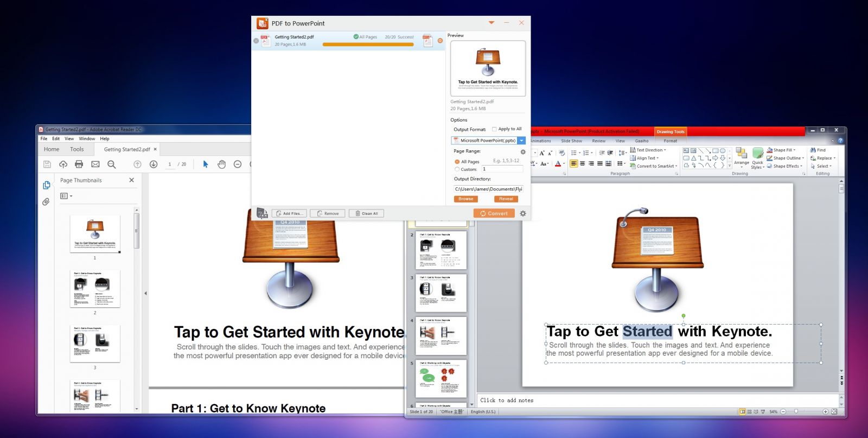Screen dimensions: 868x438
Task: Select slide 5 thumbnail in PowerPoint panel
Action: (441, 378)
